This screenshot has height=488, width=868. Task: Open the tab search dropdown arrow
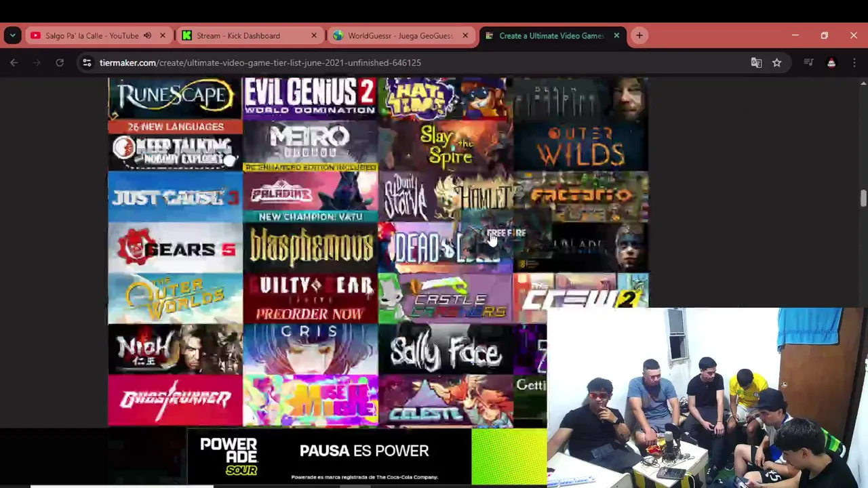pyautogui.click(x=12, y=35)
